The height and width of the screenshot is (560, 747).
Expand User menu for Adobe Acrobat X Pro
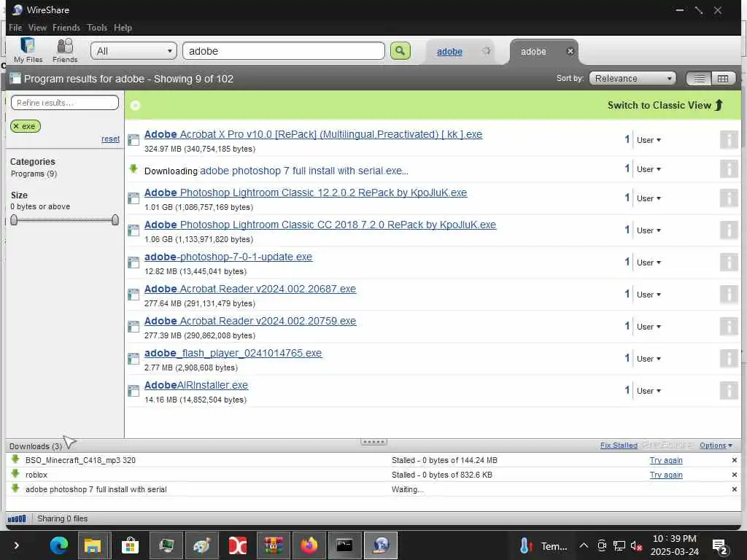[649, 140]
